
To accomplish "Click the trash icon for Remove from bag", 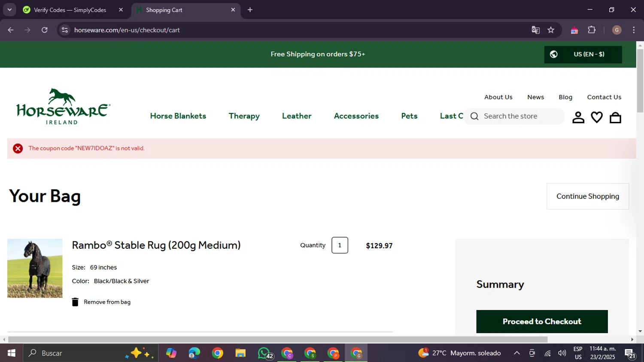I will tap(75, 302).
